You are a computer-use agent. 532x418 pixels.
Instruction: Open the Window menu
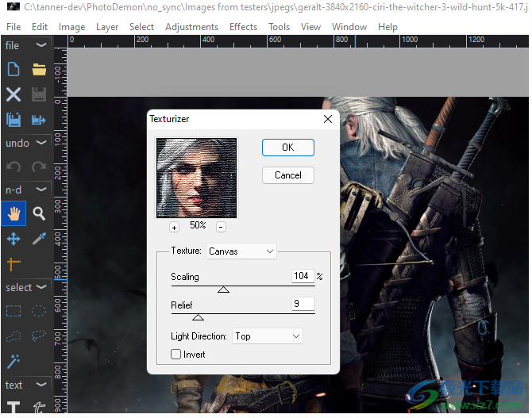(349, 27)
